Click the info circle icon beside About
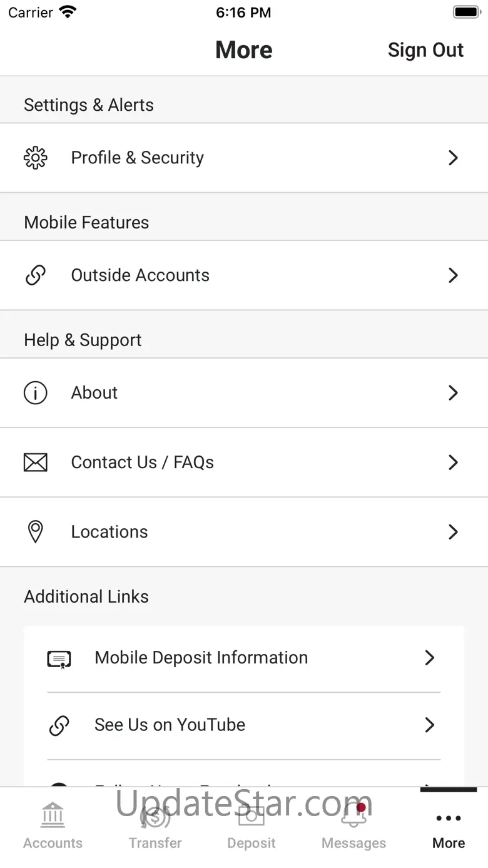 tap(35, 393)
